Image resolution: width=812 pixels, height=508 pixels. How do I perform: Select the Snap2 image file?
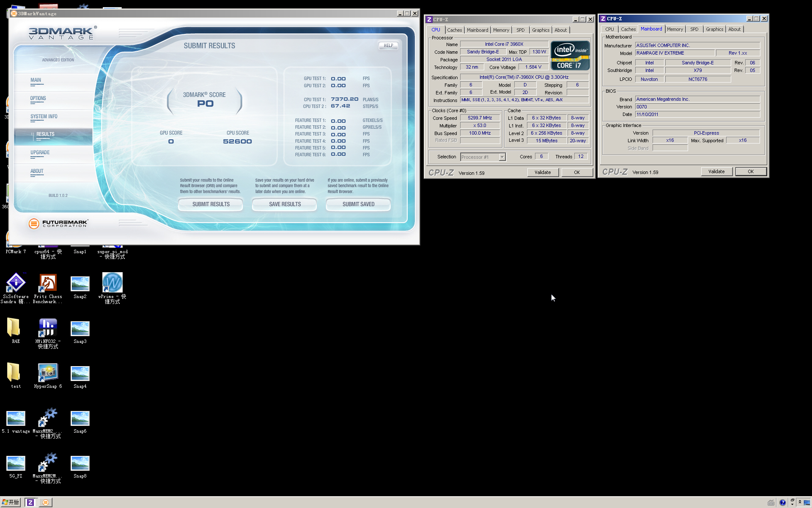[x=80, y=288]
